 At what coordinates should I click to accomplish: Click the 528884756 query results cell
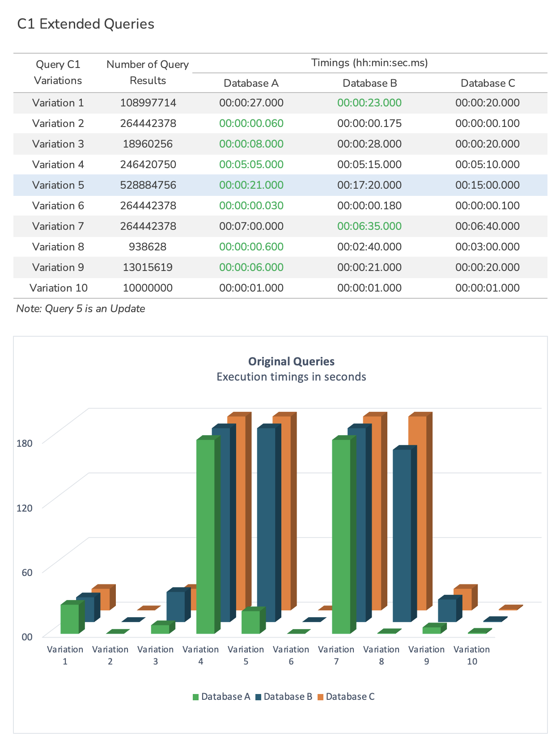(148, 185)
